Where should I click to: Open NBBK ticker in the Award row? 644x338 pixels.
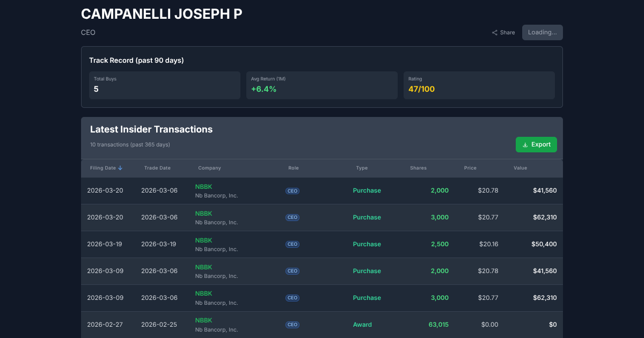coord(203,321)
